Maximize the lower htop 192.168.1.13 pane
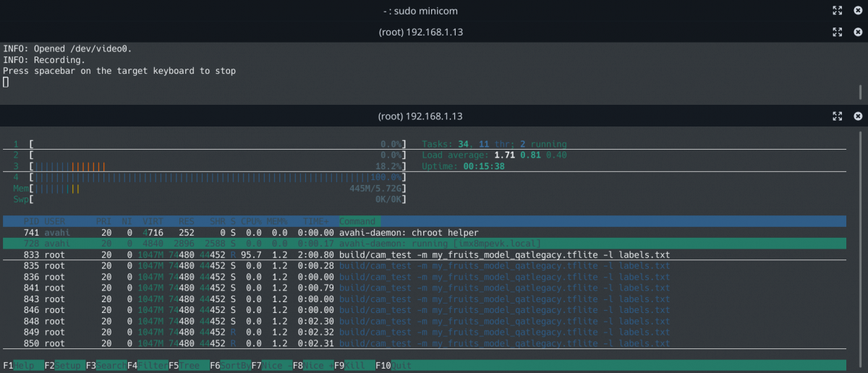The width and height of the screenshot is (868, 373). (x=837, y=116)
